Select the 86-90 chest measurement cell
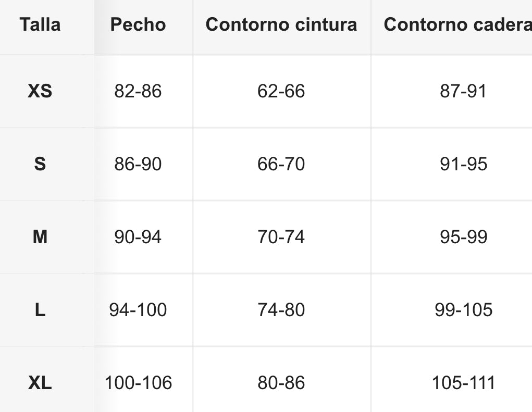532x412 pixels. (x=138, y=164)
